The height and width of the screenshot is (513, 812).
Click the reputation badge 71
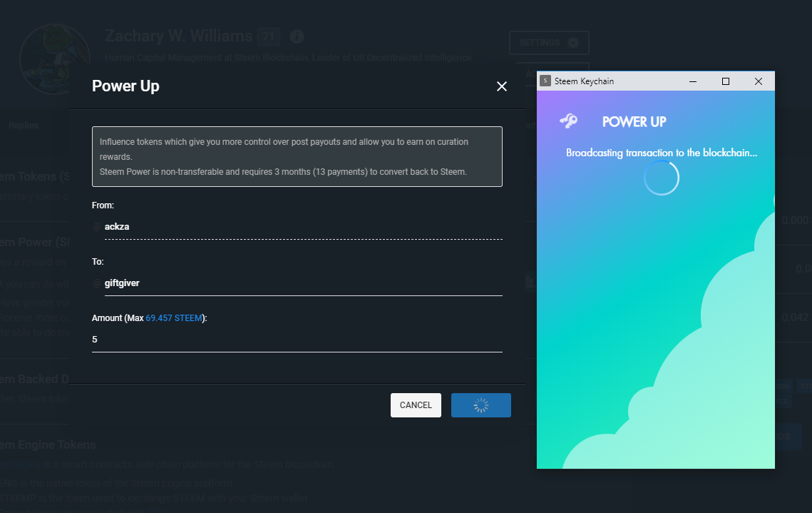click(x=268, y=36)
